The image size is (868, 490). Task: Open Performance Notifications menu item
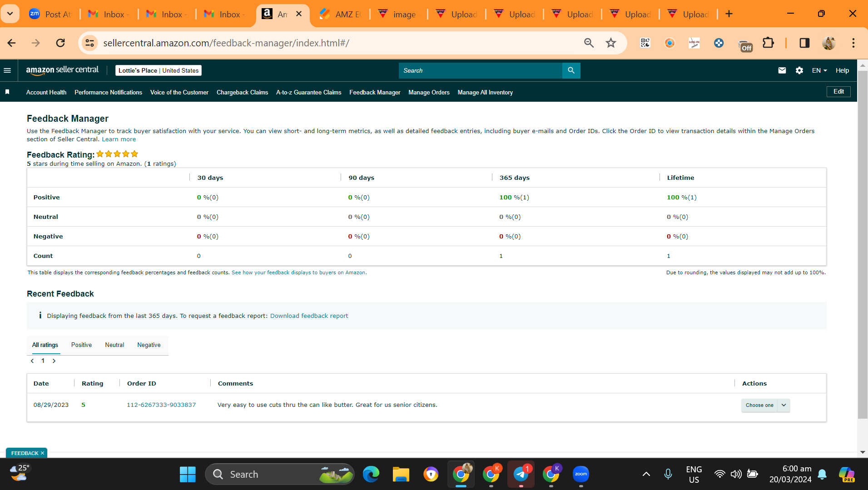coord(108,92)
